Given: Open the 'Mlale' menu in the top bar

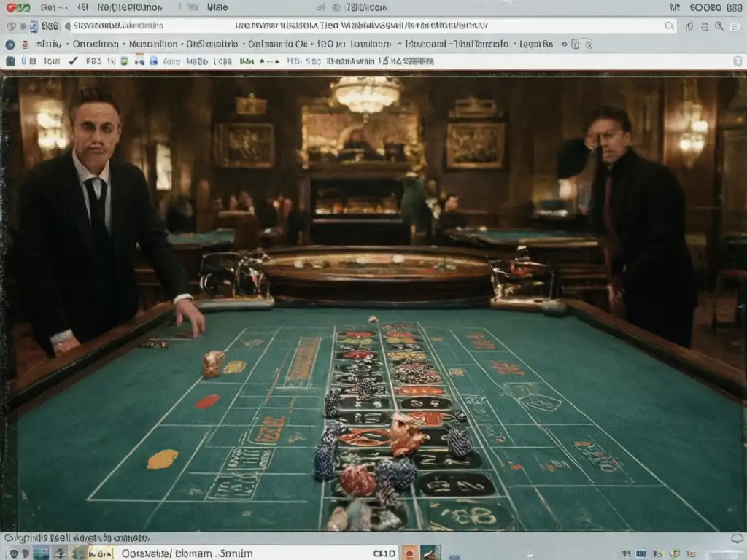Looking at the screenshot, I should 217,7.
